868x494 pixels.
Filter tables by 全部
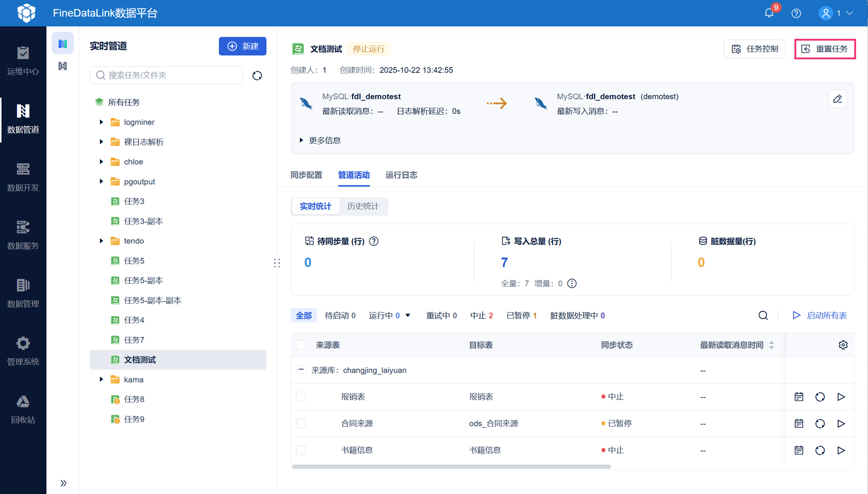click(304, 315)
